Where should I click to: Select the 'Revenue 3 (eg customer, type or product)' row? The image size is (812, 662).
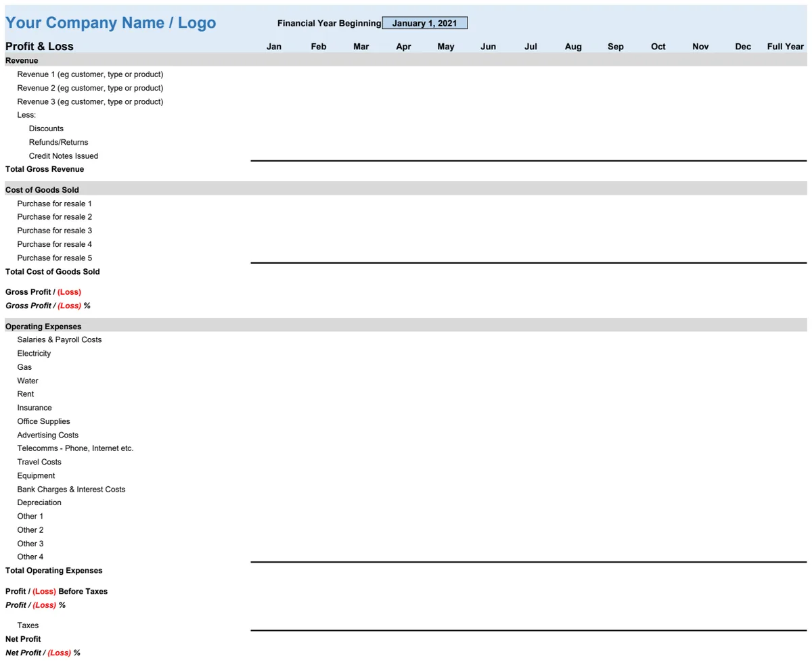click(90, 101)
